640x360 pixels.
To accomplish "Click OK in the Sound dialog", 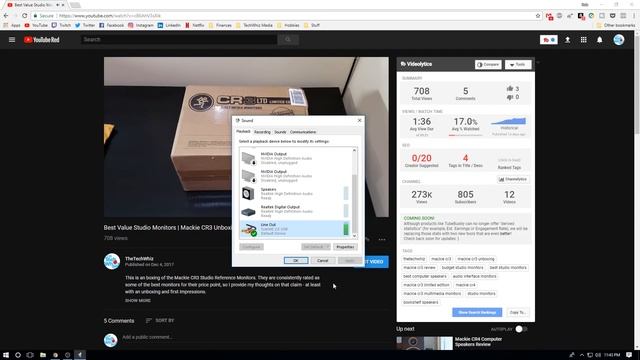I will click(296, 260).
